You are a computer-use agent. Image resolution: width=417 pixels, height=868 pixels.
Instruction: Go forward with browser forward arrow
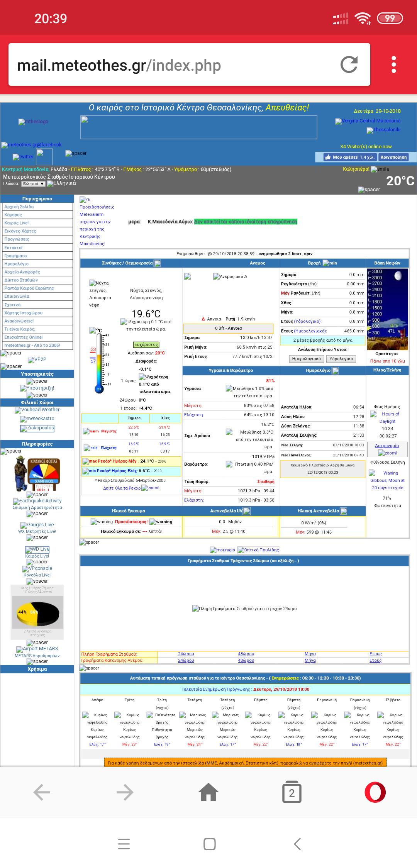point(125,792)
